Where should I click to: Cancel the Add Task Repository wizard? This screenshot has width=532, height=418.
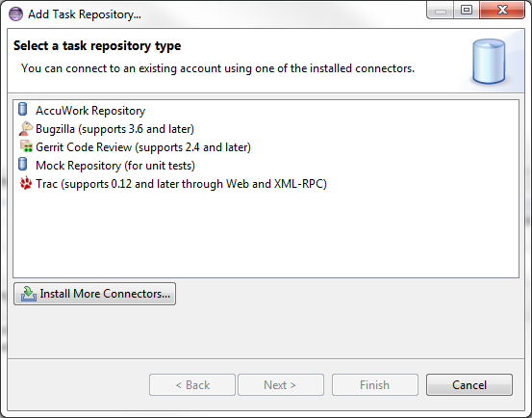(469, 384)
